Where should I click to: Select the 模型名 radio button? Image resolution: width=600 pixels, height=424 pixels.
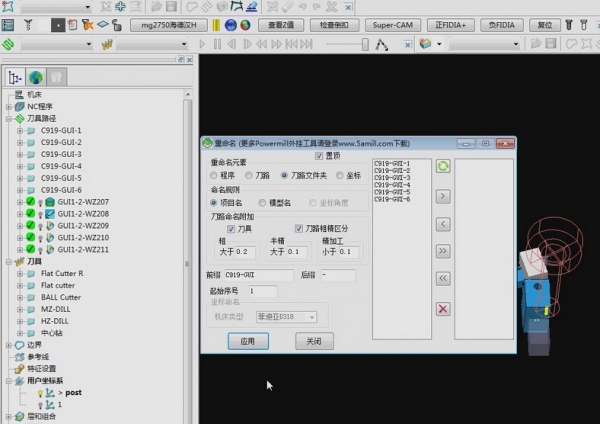click(x=261, y=203)
